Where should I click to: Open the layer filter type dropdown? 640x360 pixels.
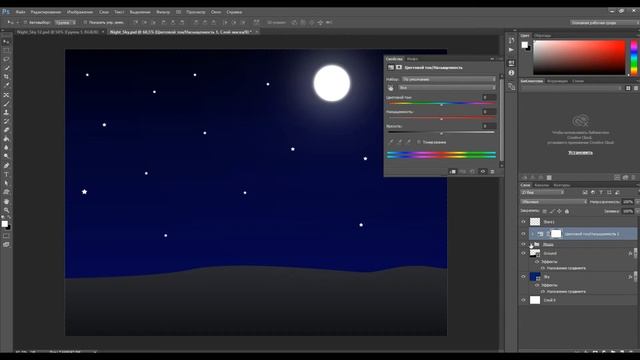[542, 192]
